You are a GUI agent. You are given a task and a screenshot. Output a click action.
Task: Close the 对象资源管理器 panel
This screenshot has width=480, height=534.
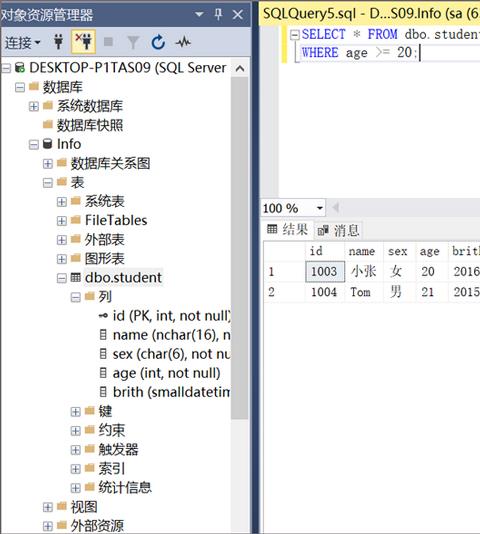[238, 14]
